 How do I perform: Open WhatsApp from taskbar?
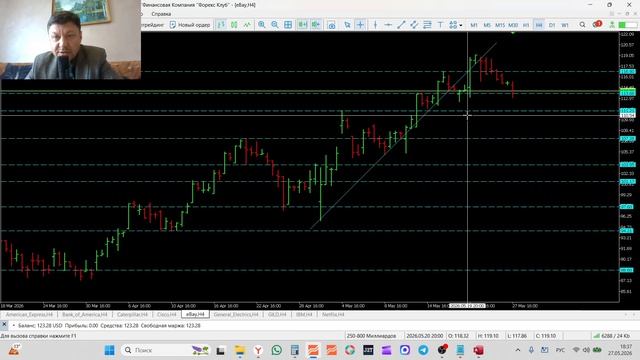click(276, 350)
